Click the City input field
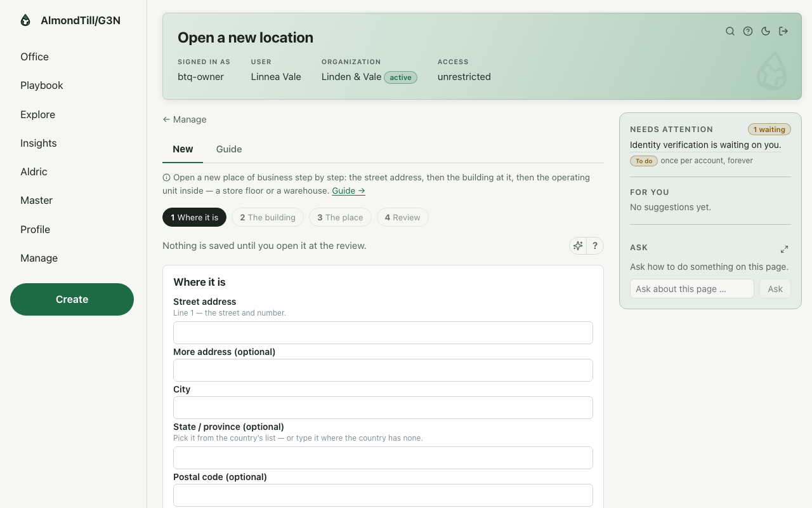The image size is (812, 508). coord(383,408)
